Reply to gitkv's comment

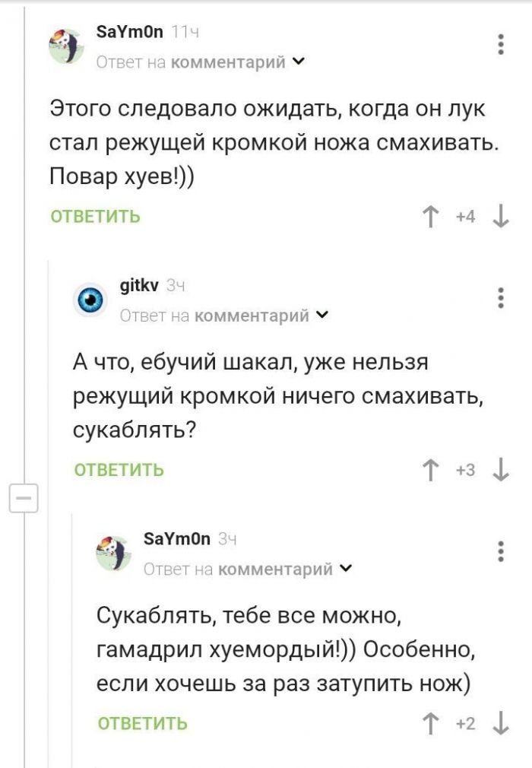pos(119,470)
